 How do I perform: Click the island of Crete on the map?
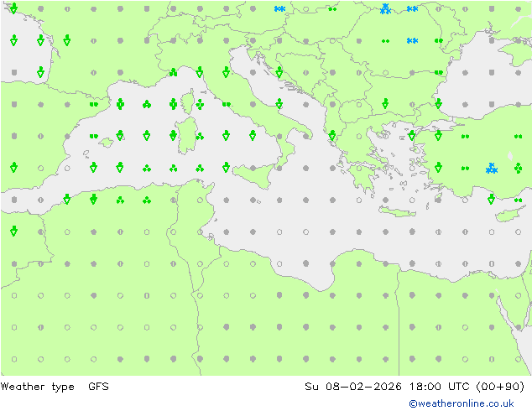tap(397, 211)
